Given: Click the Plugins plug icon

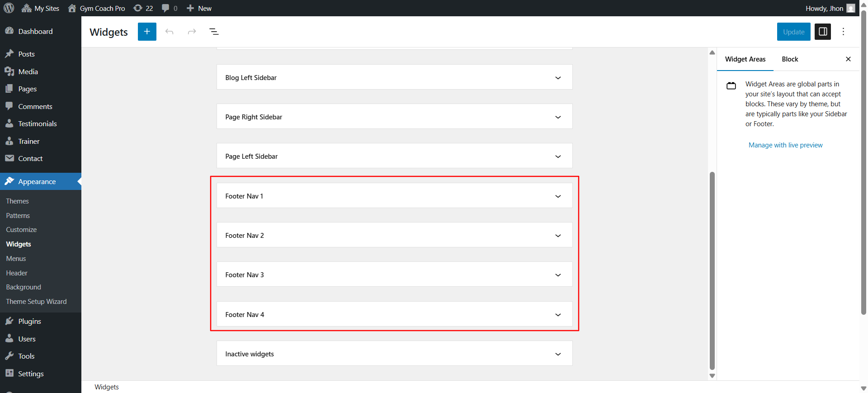Looking at the screenshot, I should coord(9,321).
